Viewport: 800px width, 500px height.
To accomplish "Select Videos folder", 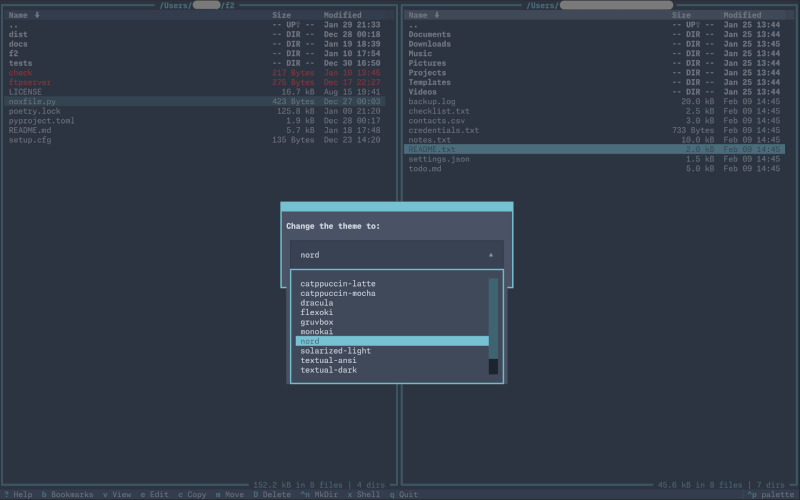I will pos(594,92).
